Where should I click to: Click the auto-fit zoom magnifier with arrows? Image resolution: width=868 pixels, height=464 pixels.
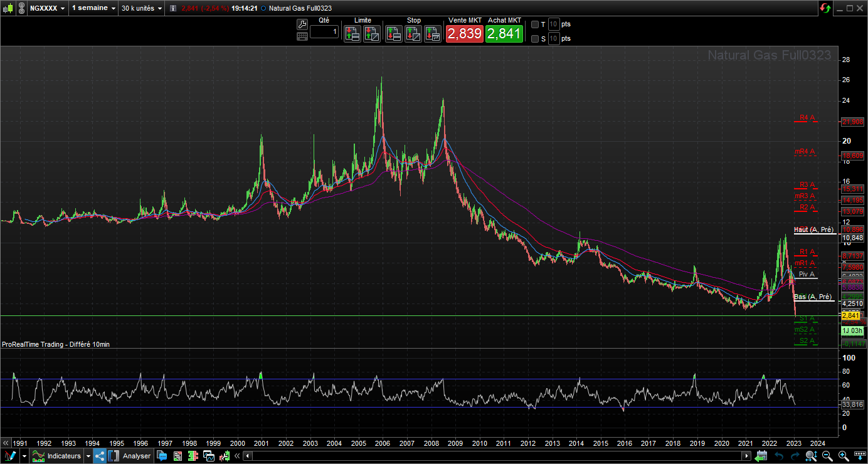(x=811, y=456)
